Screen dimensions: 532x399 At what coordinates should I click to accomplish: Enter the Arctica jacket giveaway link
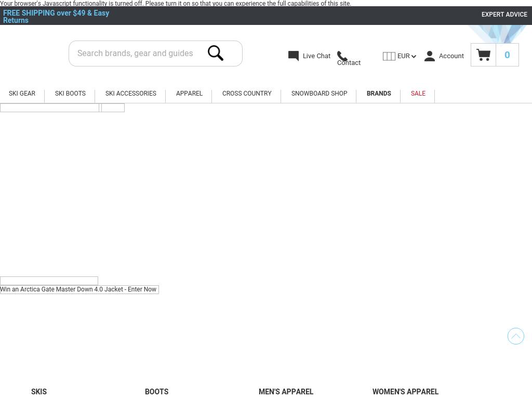(x=78, y=289)
